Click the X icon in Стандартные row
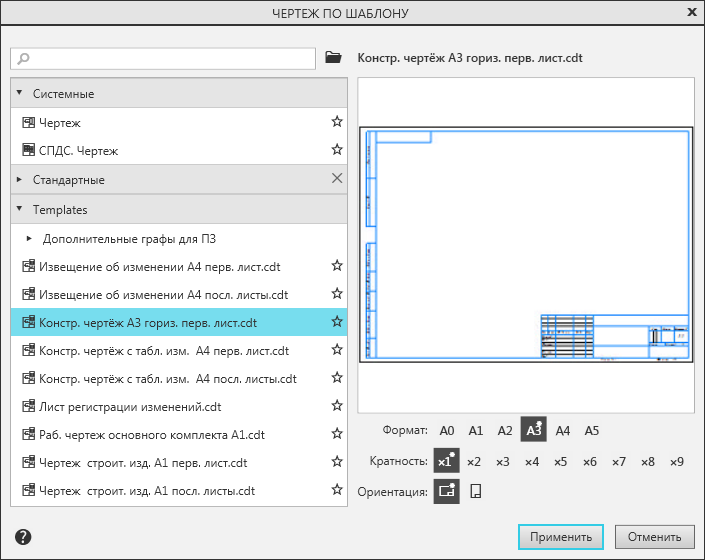Viewport: 705px width, 560px height. click(x=337, y=179)
